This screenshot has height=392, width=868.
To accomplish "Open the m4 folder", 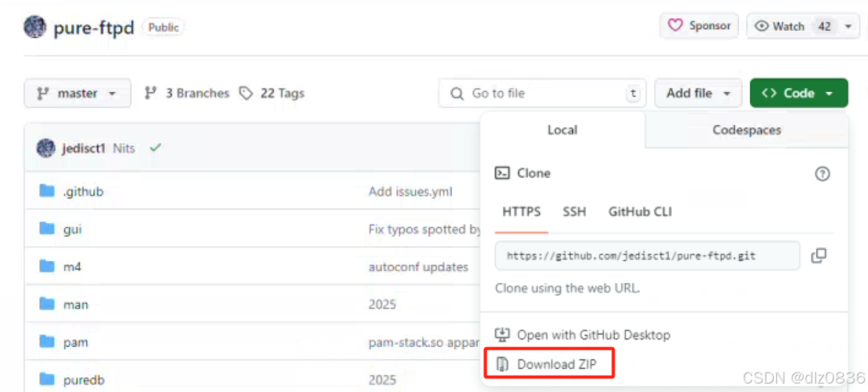I will click(x=72, y=267).
